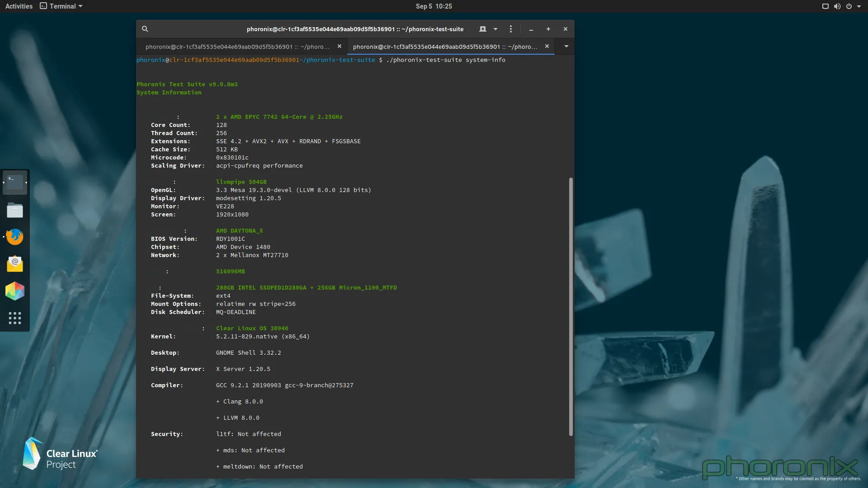Click the terminal vertical scrollbar
Screen dimensions: 868x488
[571, 306]
